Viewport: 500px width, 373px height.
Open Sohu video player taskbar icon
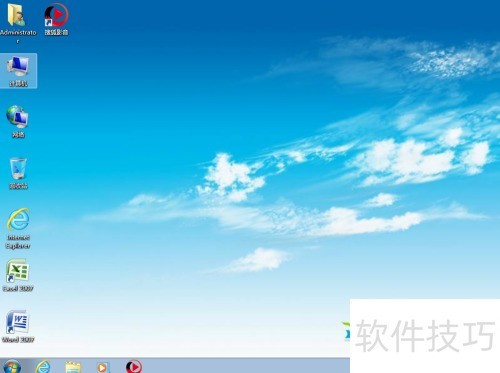[x=134, y=367]
